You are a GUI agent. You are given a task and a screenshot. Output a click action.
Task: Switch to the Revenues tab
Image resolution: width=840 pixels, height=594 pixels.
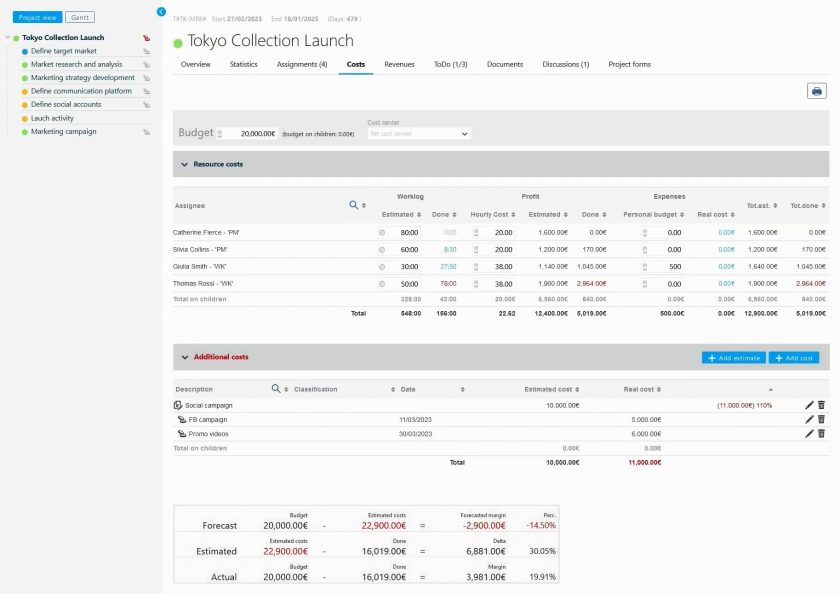(x=399, y=64)
